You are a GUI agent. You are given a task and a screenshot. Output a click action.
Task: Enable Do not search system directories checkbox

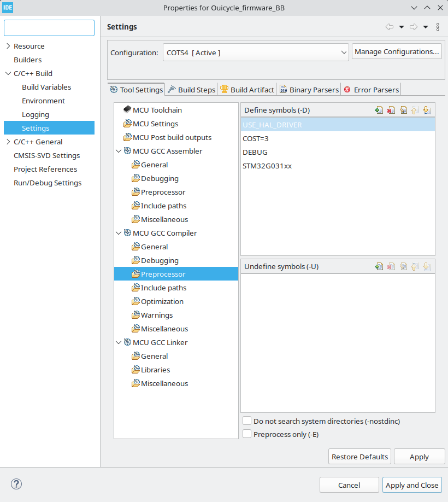tap(247, 421)
